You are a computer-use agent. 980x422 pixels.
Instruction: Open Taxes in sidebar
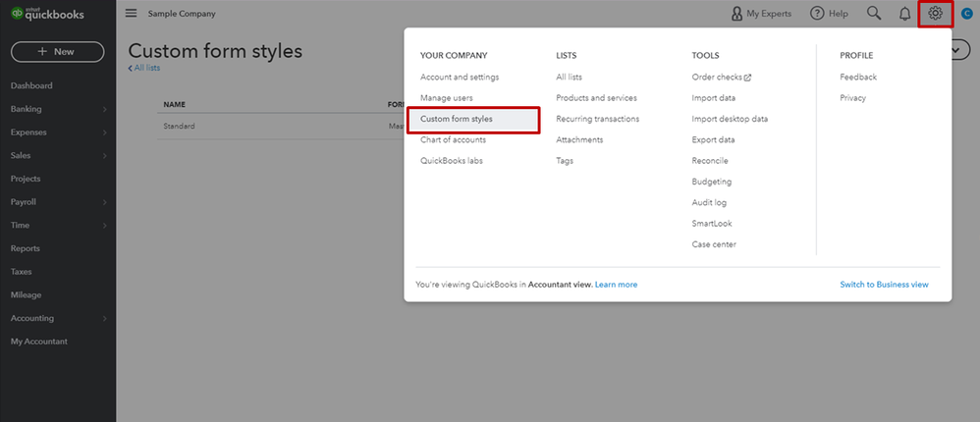22,272
